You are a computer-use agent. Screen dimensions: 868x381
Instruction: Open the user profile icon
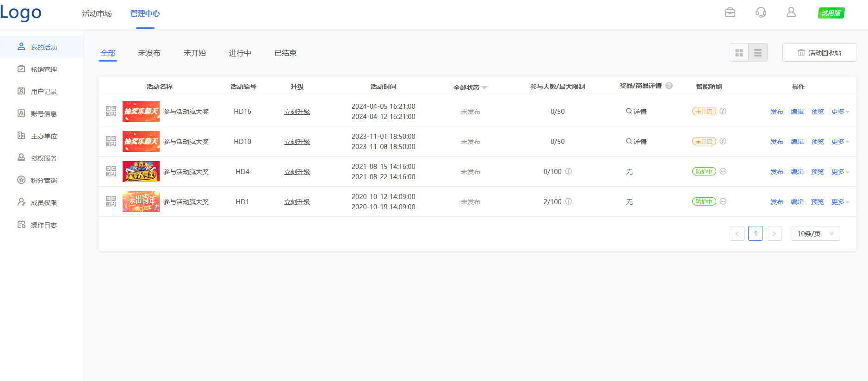tap(791, 12)
